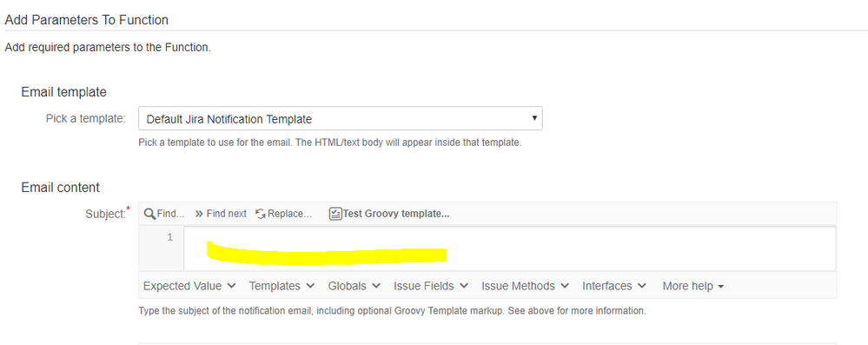Image resolution: width=868 pixels, height=345 pixels.
Task: Expand the Expected Value menu
Action: coord(189,286)
